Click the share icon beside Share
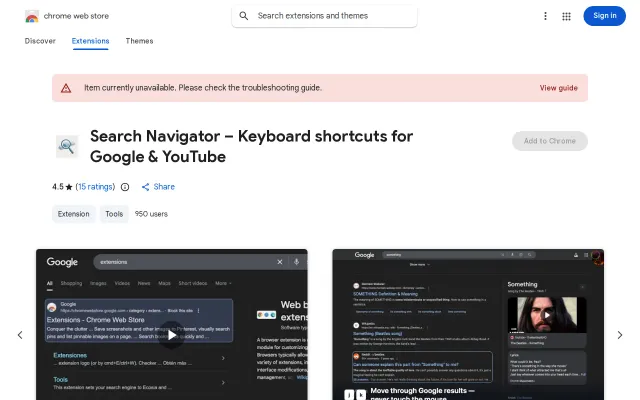The image size is (640, 400). click(x=145, y=187)
